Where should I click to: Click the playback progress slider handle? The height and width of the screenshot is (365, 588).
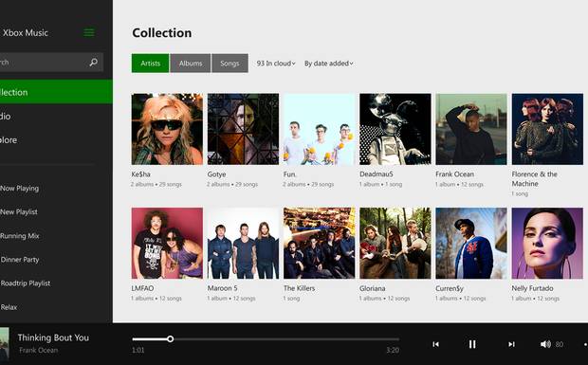coord(171,339)
